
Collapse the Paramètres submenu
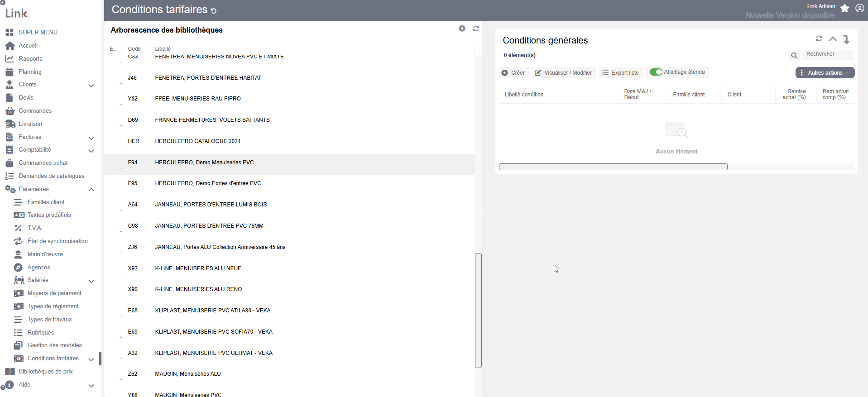coord(91,190)
